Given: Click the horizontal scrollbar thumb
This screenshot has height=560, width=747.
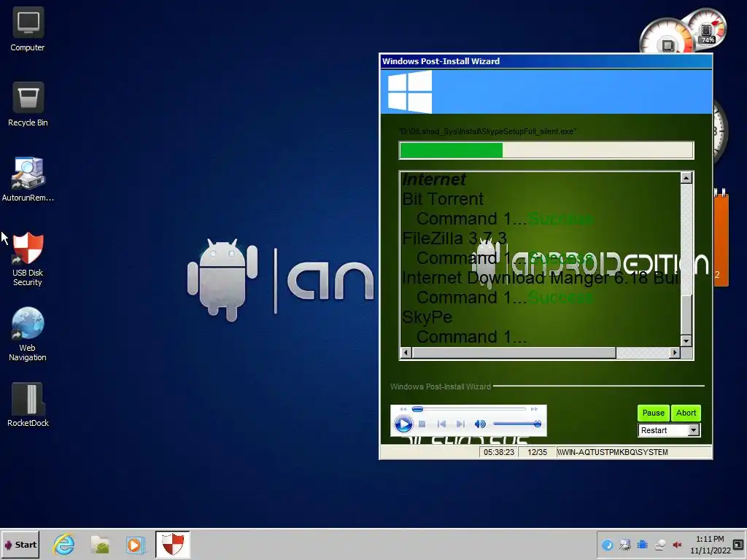Looking at the screenshot, I should pos(514,353).
